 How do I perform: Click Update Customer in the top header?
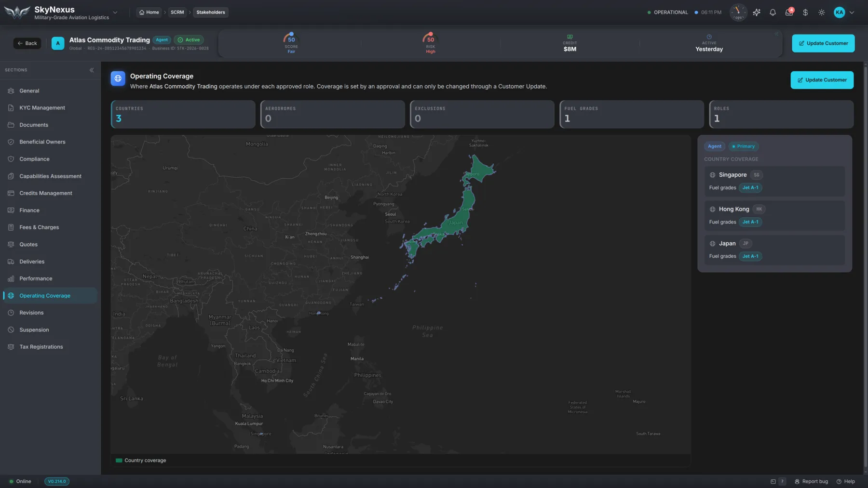[823, 43]
